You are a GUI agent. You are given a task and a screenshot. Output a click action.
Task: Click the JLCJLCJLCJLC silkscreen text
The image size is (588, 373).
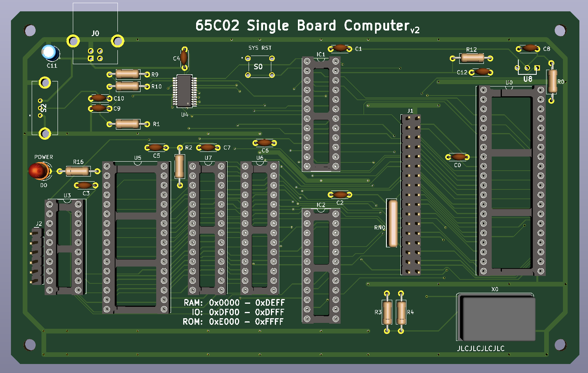[x=480, y=348]
